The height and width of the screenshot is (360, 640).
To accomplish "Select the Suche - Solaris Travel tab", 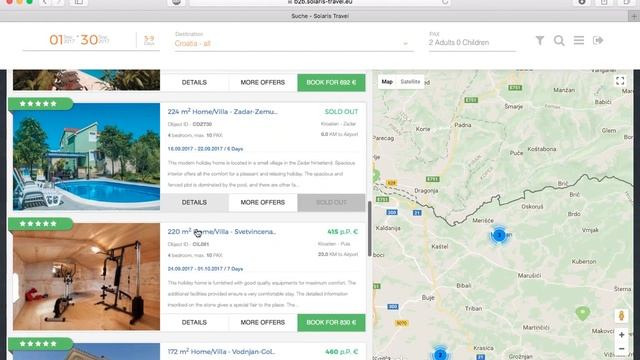I will 320,16.
